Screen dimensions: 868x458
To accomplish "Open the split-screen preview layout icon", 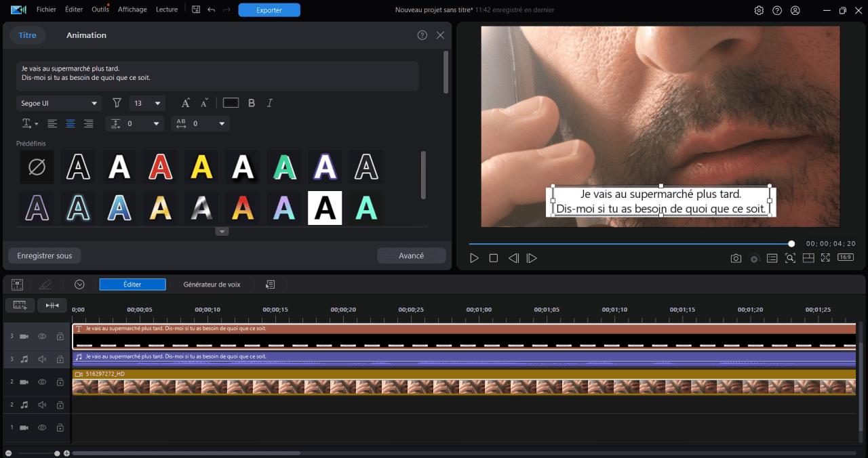I will tap(808, 257).
